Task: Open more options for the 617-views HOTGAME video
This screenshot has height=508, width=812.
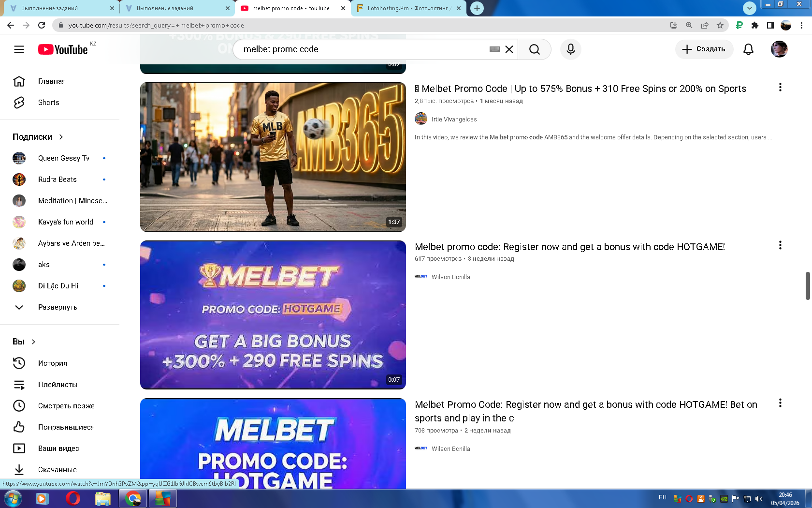Action: click(x=780, y=245)
